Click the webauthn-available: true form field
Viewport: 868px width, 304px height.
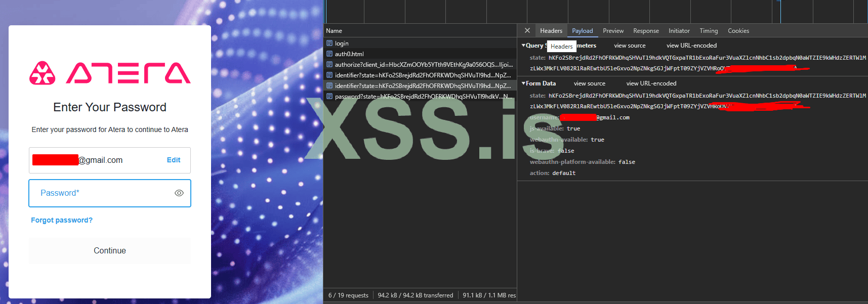click(x=567, y=140)
